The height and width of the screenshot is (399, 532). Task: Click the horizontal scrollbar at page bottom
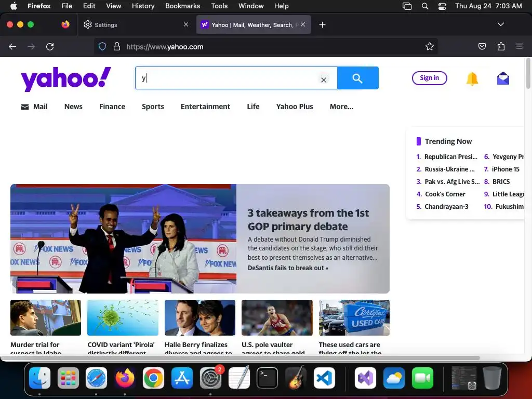(240, 358)
